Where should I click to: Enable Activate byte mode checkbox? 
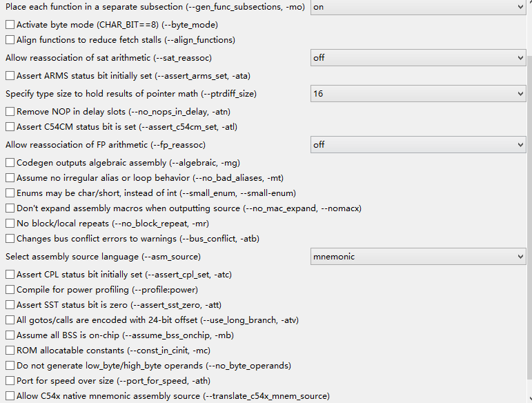click(x=10, y=25)
